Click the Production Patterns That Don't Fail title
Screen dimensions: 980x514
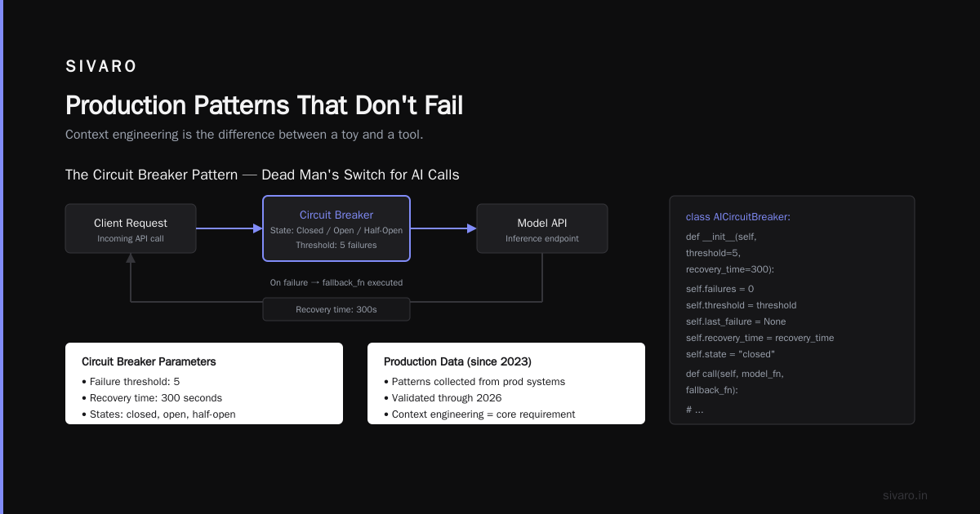[264, 105]
